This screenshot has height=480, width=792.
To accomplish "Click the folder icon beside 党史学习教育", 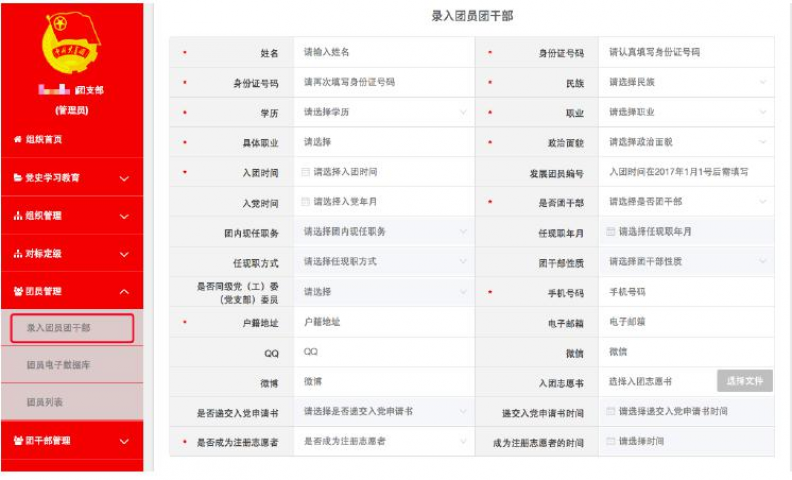I will [17, 178].
